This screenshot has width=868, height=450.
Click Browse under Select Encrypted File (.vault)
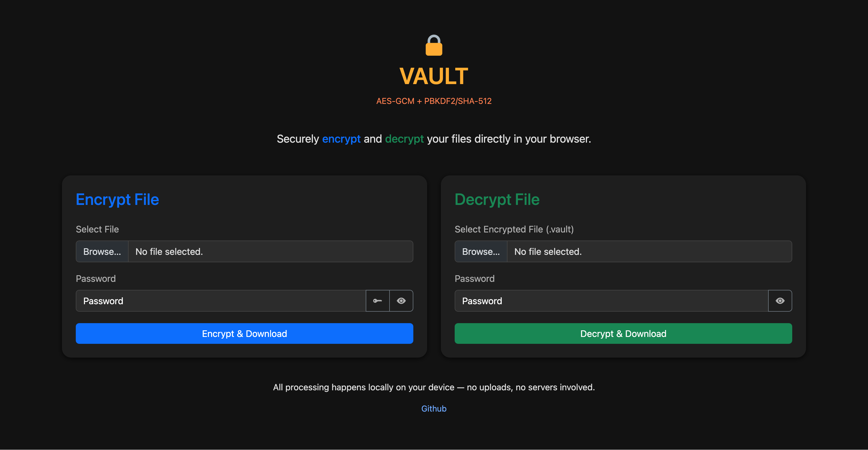(481, 252)
